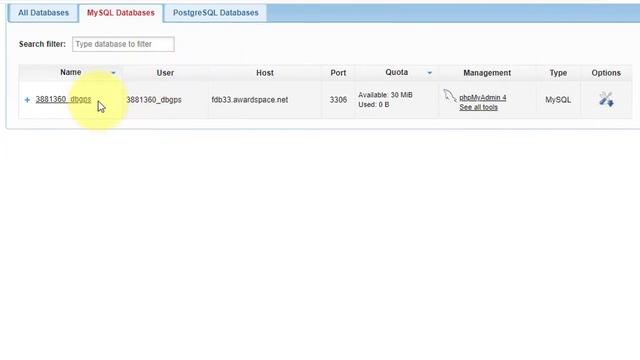Screen dimensions: 640x360
Task: Click the Quota column header text
Action: [x=397, y=72]
